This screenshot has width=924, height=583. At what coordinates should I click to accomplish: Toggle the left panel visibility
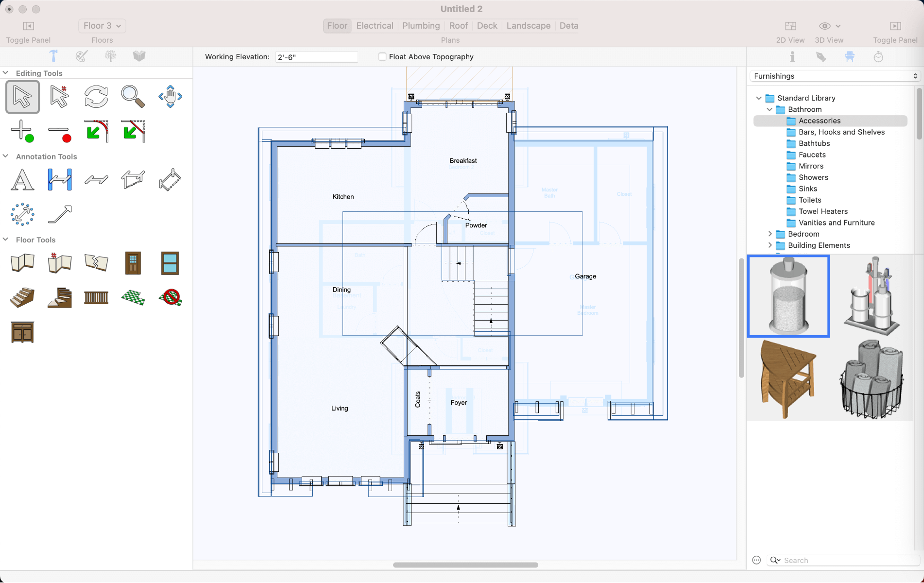coord(28,26)
